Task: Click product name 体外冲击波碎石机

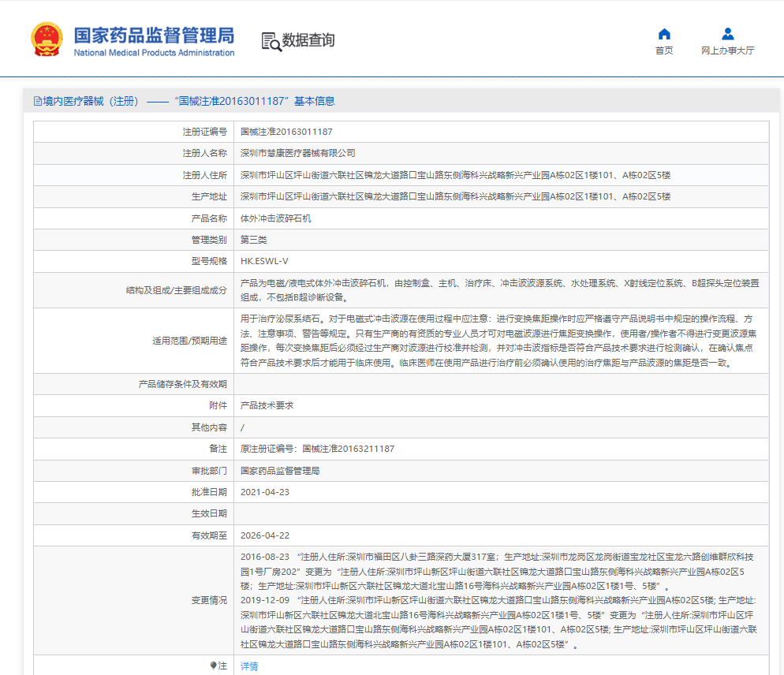Action: point(275,218)
